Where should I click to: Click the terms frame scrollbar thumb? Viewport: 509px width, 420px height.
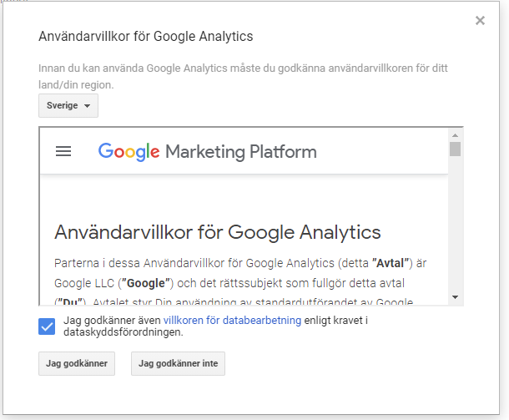455,149
